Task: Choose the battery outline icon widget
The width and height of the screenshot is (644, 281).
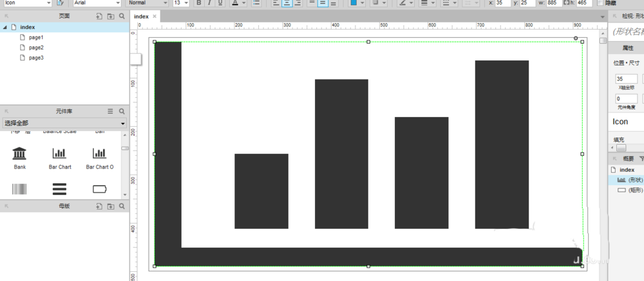Action: 100,189
